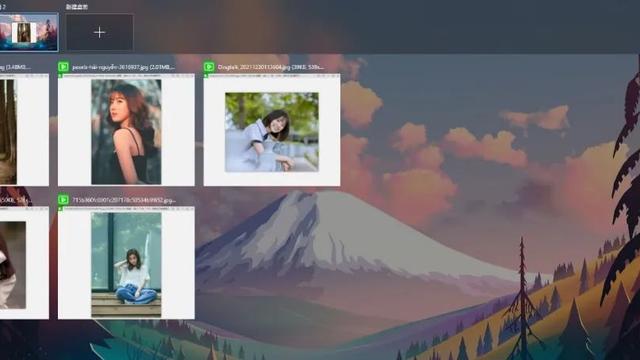Switch to the current desktop thumbnail at top

[29, 32]
